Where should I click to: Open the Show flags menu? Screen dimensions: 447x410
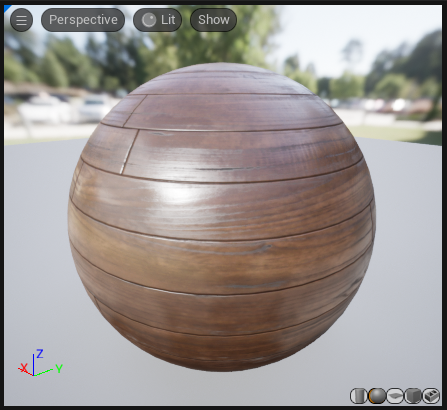214,20
